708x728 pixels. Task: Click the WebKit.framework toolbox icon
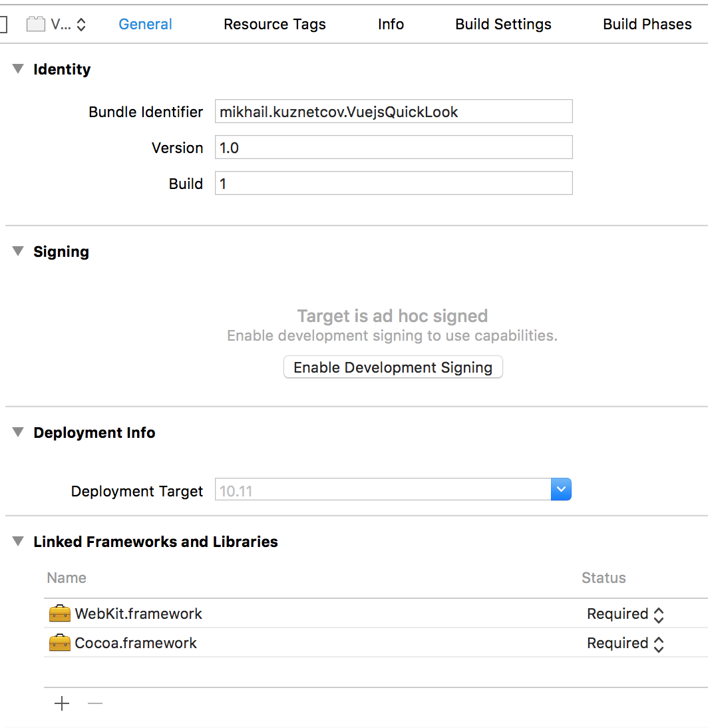60,614
